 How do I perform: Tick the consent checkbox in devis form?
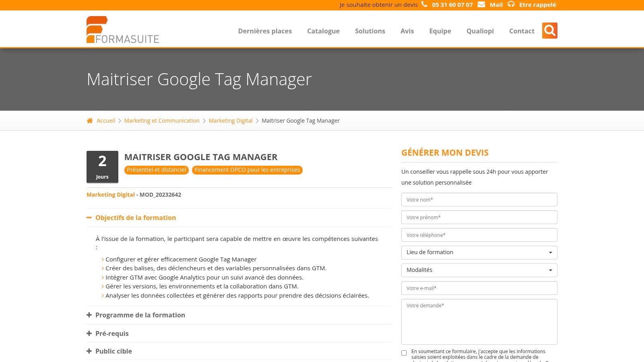click(x=404, y=353)
